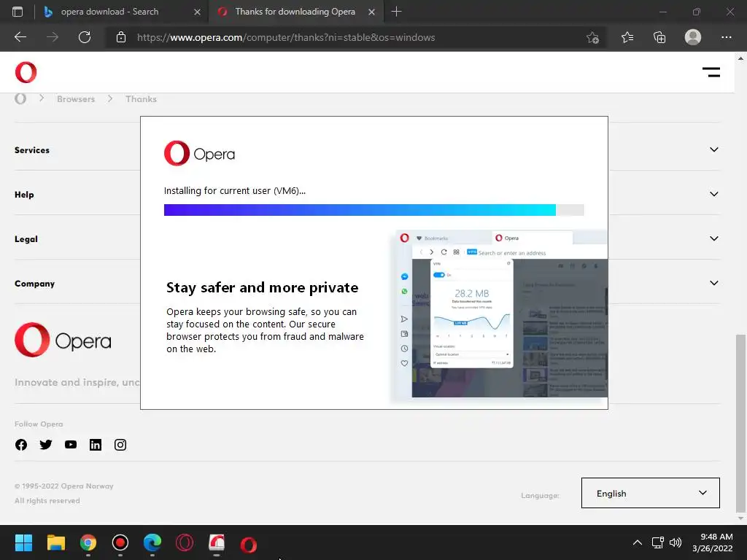The width and height of the screenshot is (747, 560).
Task: Select 'Thanks for downloading Opera' tab
Action: (295, 12)
